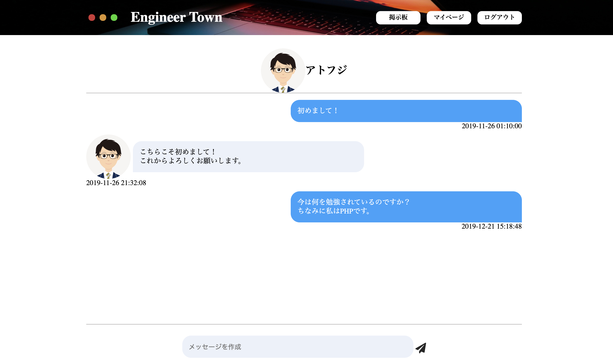Viewport: 613px width, 364px height.
Task: Click the green traffic light dot
Action: (114, 17)
